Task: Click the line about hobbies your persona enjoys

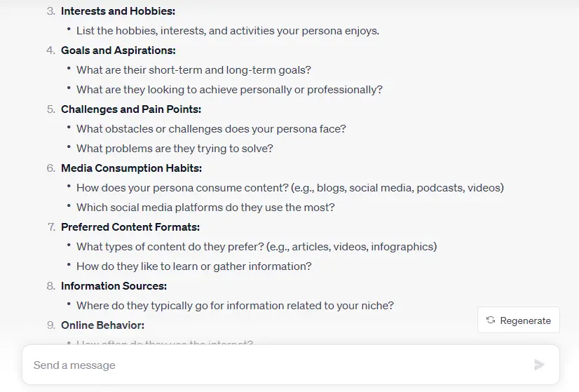Action: point(227,31)
